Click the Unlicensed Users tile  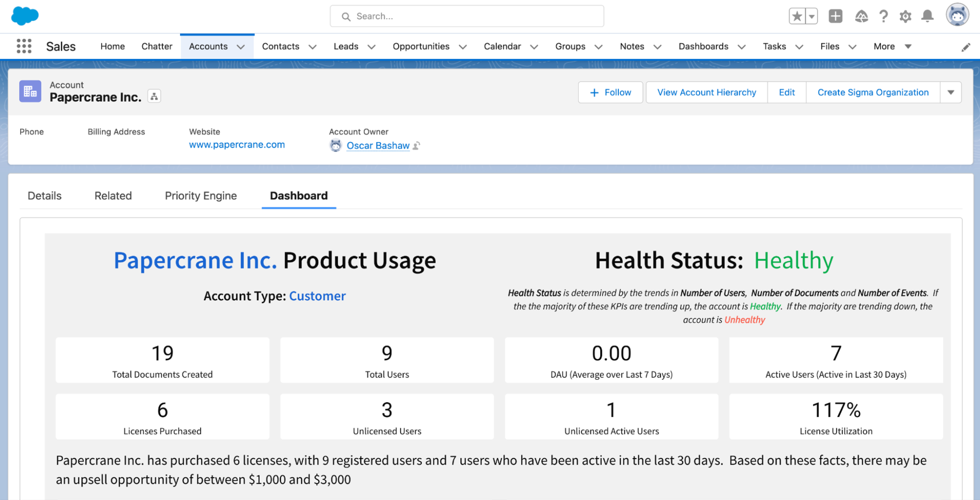click(x=387, y=416)
